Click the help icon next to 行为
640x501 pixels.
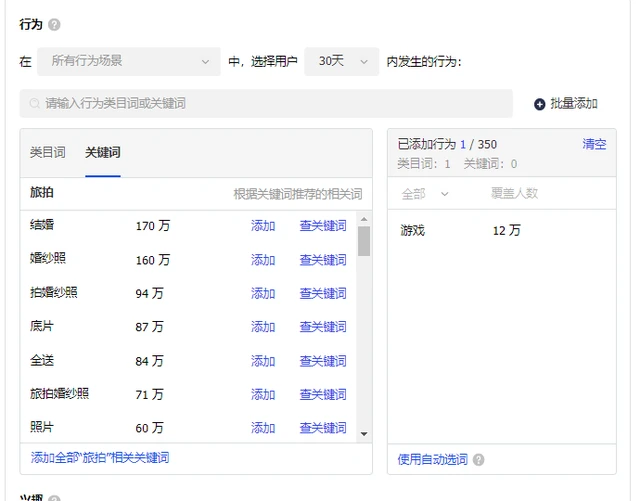pos(54,25)
